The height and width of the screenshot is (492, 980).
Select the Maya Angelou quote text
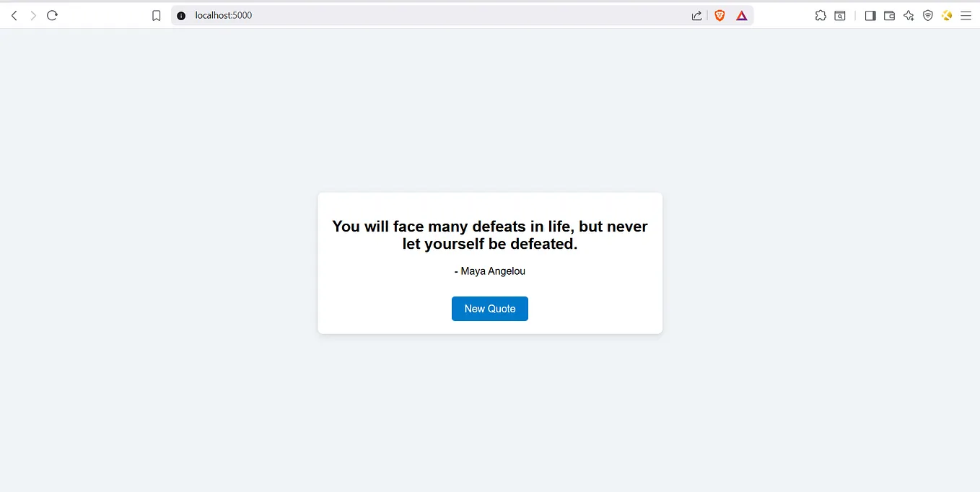tap(490, 271)
